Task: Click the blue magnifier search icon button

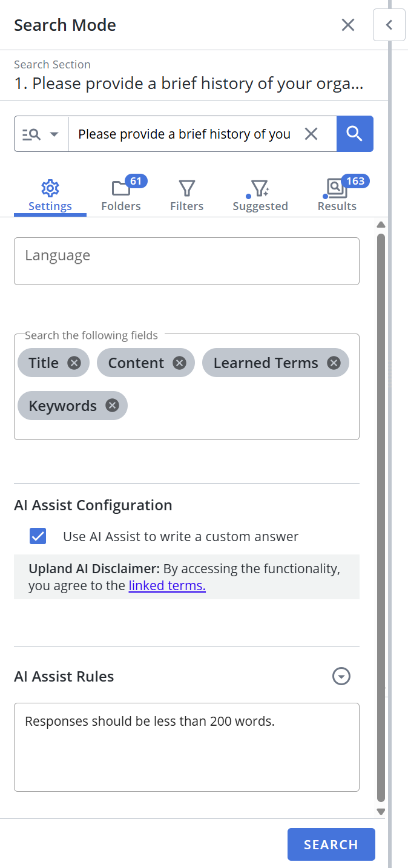Action: [355, 134]
